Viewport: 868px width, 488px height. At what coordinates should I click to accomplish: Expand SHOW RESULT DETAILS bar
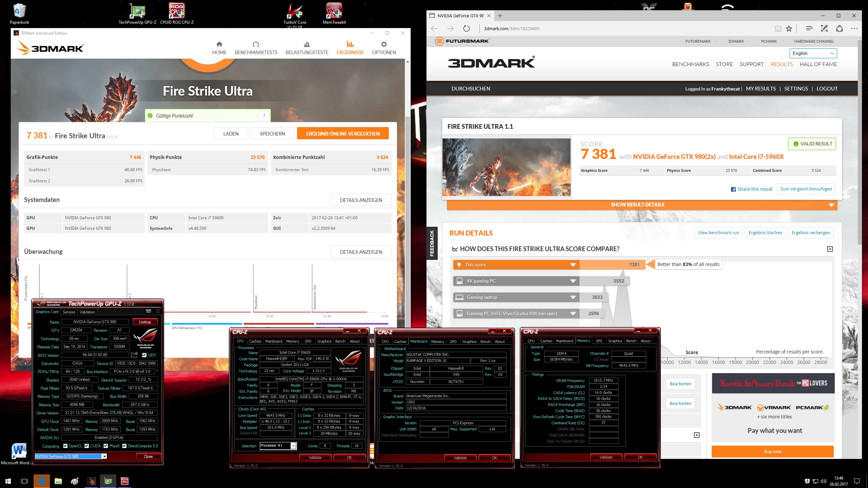pos(642,205)
